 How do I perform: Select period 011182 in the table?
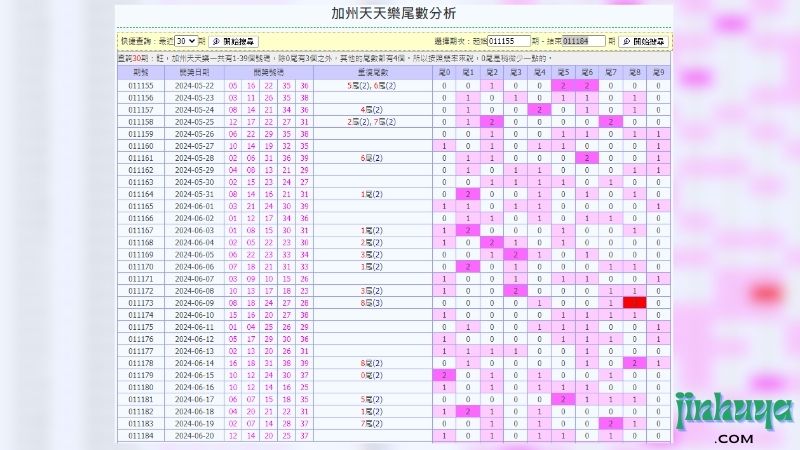(141, 412)
